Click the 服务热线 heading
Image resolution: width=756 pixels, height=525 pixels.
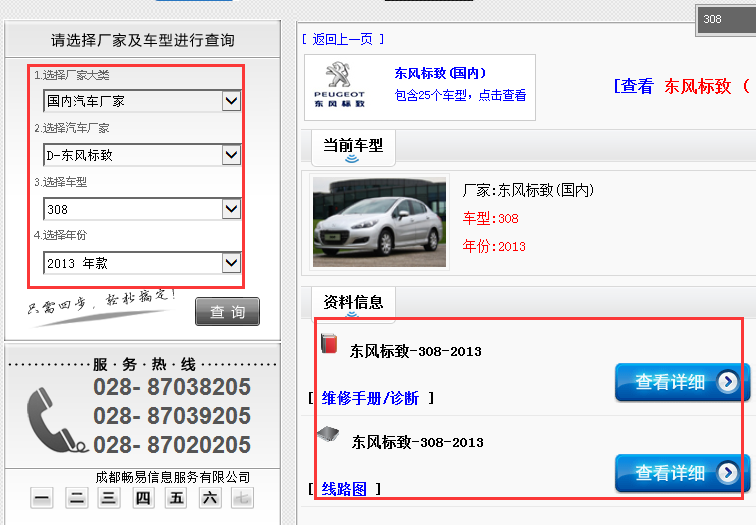[144, 364]
